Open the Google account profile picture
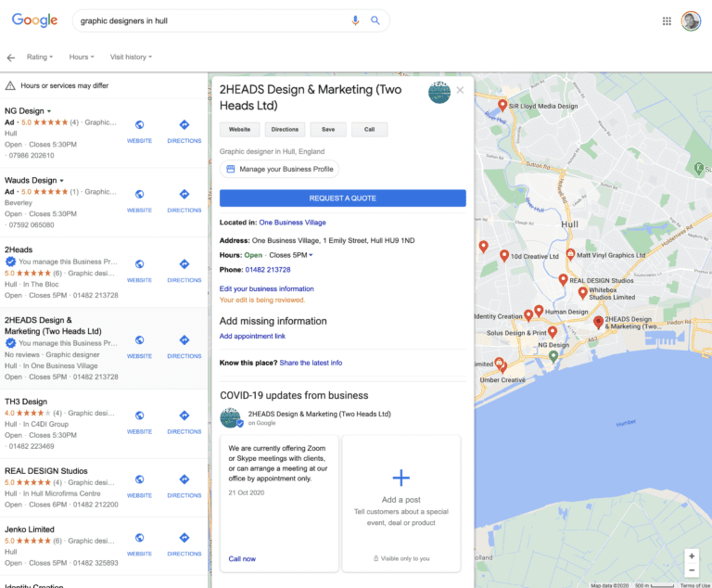 [x=691, y=21]
